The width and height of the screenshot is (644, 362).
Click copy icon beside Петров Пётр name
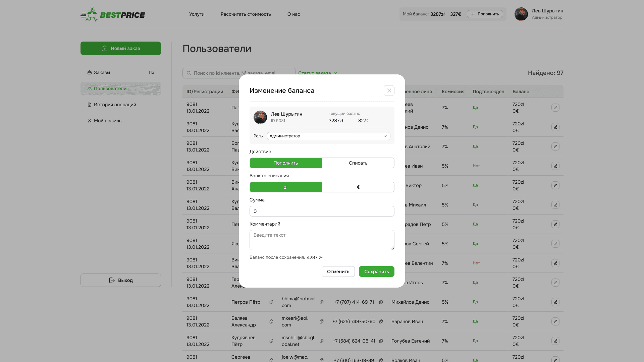point(271,302)
